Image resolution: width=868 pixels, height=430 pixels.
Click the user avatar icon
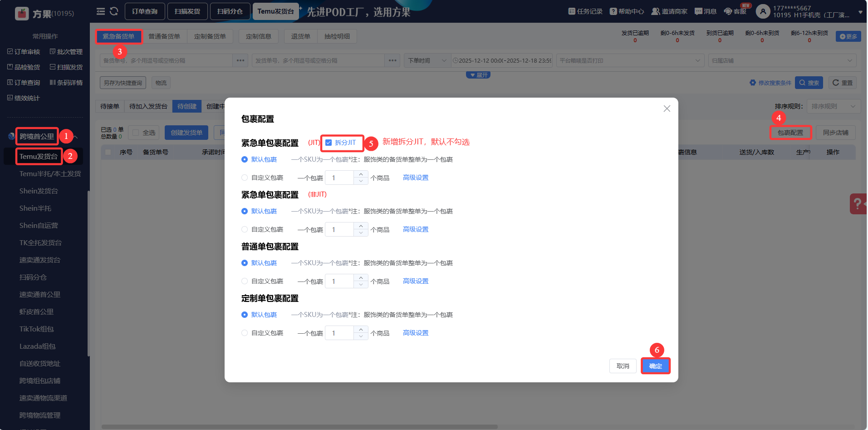point(763,12)
